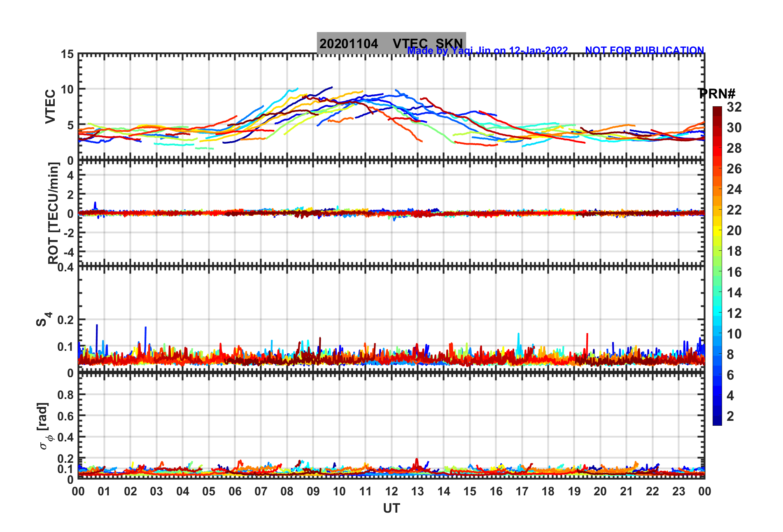Click the colorbar label 24

point(734,189)
